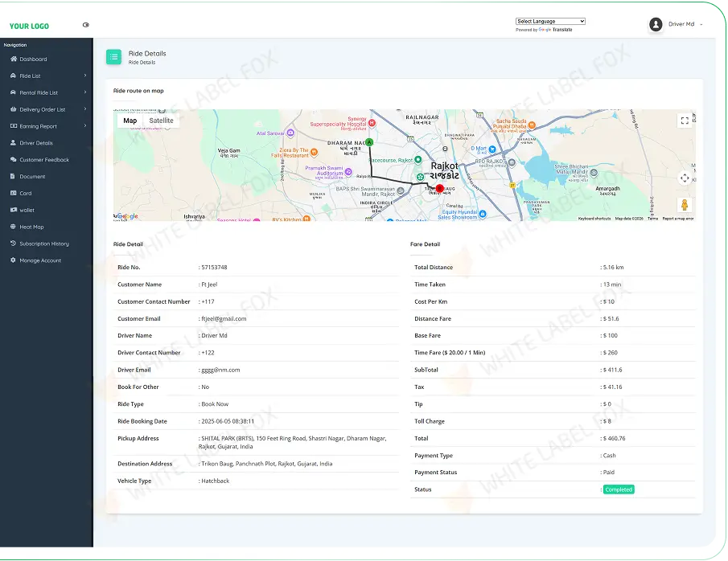Click Keyboard shortcuts on the map
This screenshot has width=728, height=561.
click(x=594, y=219)
